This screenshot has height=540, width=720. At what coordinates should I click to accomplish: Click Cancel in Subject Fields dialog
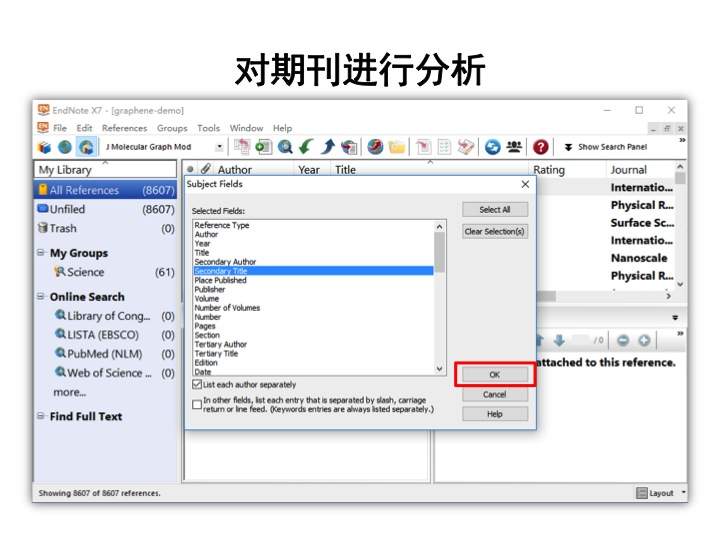[x=495, y=394]
